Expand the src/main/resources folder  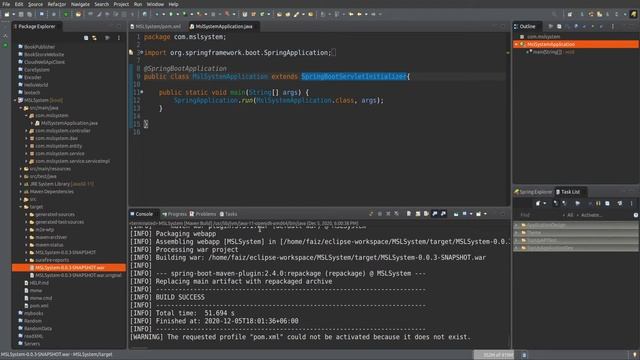(21, 169)
